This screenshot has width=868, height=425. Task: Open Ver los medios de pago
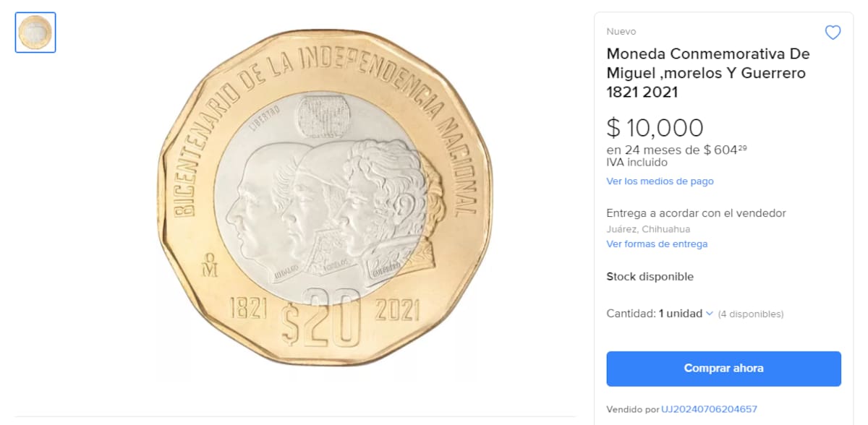click(660, 181)
